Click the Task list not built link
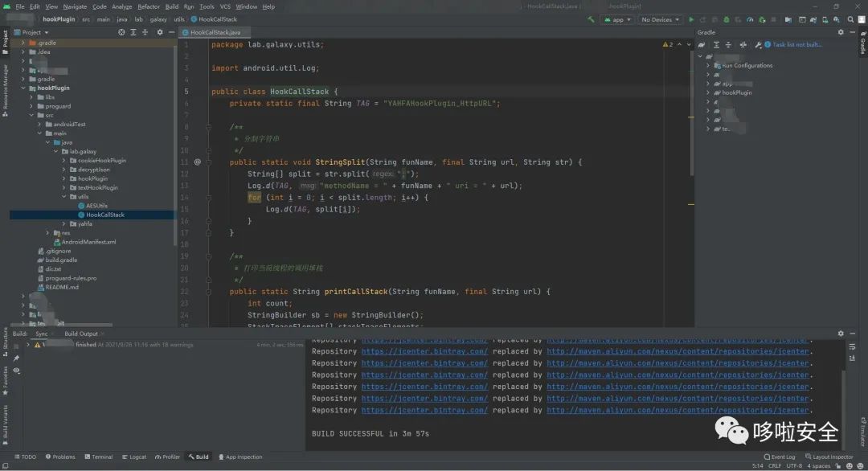Screen dimensions: 868x471 [797, 45]
